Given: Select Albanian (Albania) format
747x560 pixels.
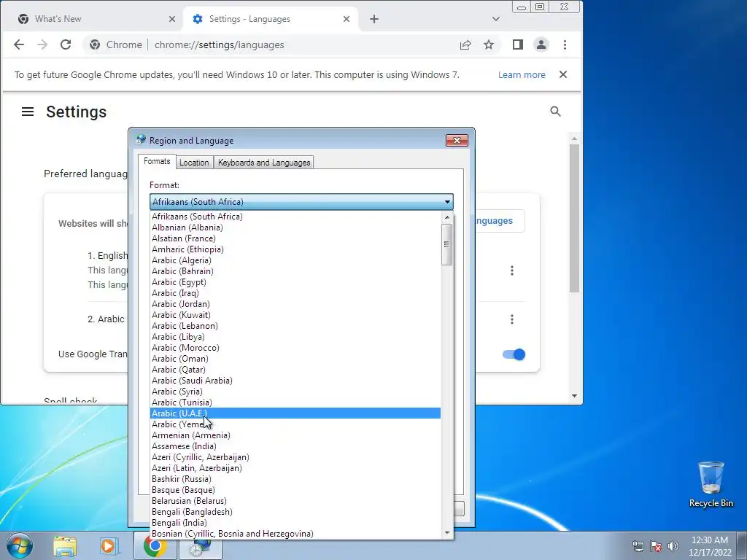Looking at the screenshot, I should tap(295, 227).
